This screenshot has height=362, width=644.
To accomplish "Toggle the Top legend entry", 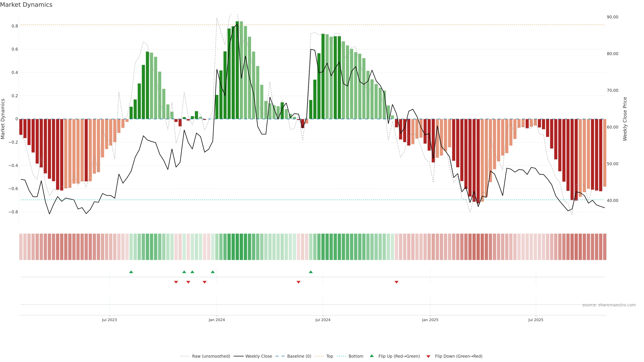I will click(x=330, y=356).
